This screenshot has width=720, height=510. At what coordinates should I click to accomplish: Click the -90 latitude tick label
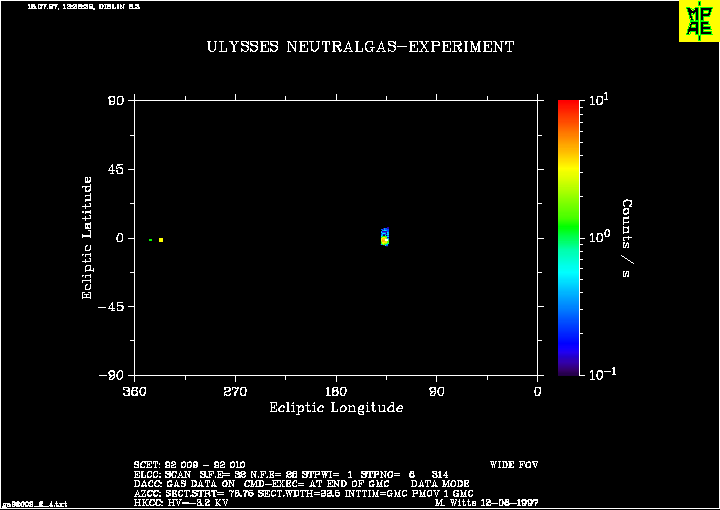pyautogui.click(x=111, y=375)
